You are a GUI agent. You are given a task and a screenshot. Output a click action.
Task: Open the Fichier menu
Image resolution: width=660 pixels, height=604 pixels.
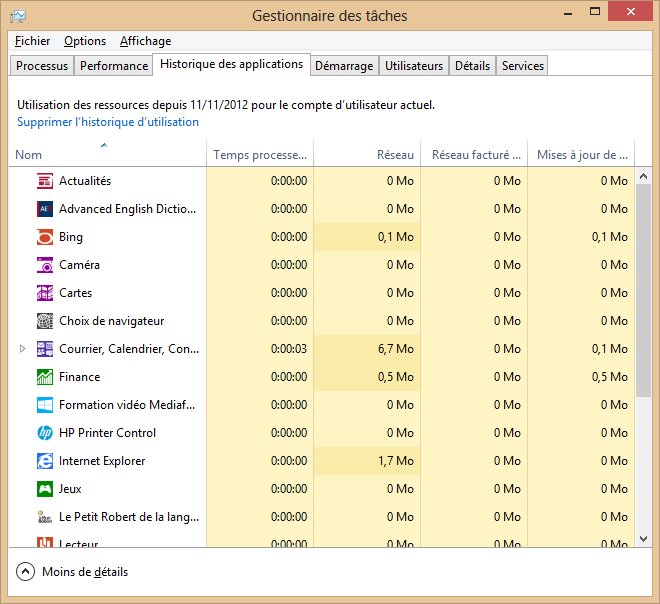coord(33,41)
